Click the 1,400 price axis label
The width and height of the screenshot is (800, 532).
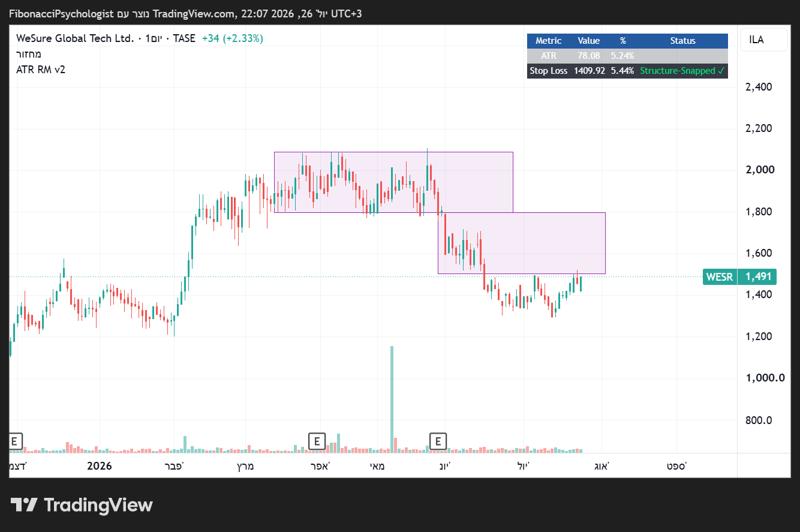[x=759, y=294]
